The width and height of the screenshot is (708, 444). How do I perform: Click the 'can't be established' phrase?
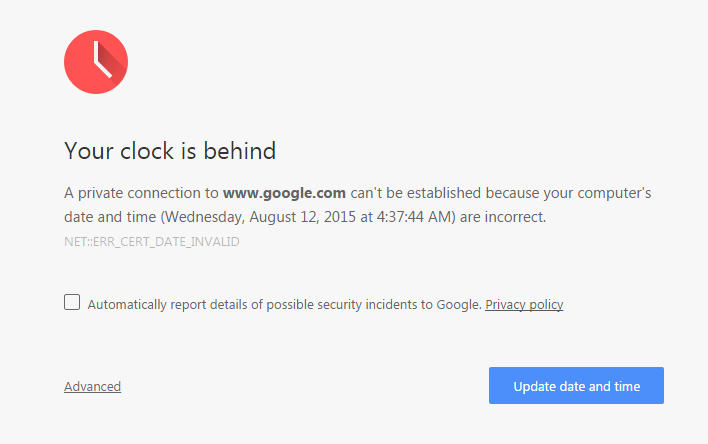(x=415, y=193)
